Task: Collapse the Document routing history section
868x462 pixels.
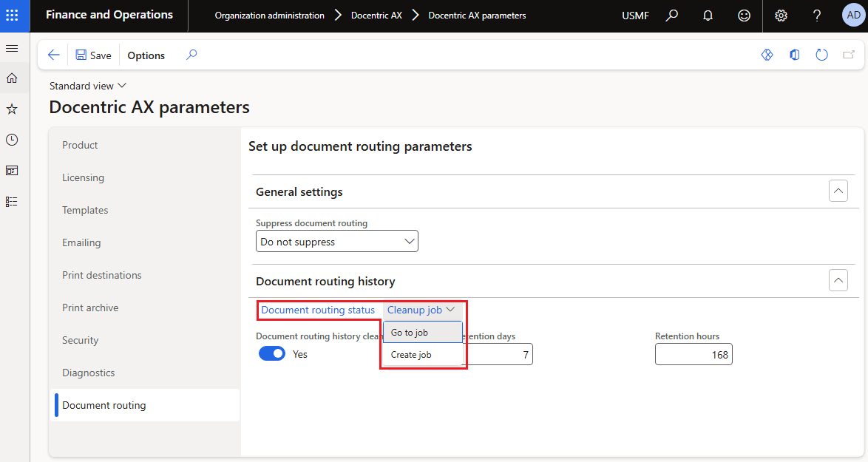Action: (x=838, y=281)
